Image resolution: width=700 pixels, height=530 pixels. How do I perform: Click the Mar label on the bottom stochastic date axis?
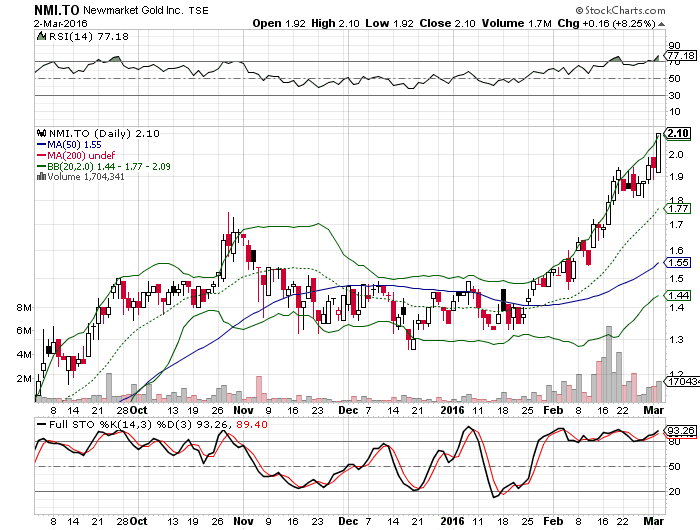[654, 521]
